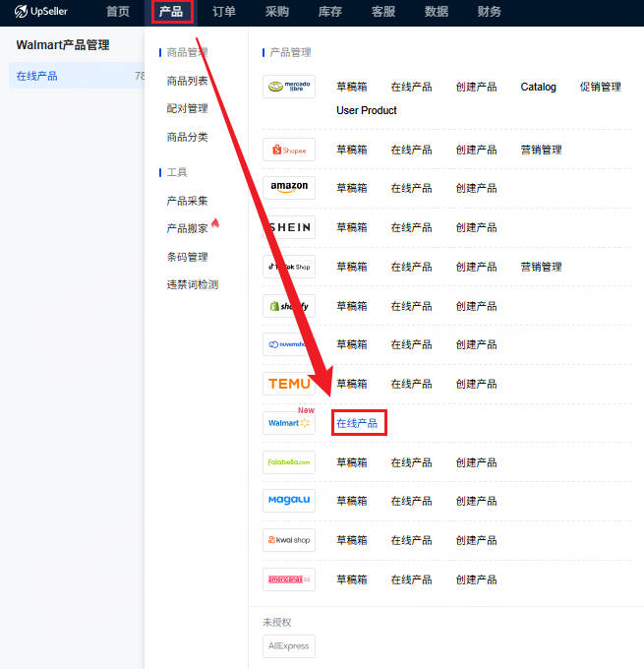Click the pink logo in the last platform row

click(289, 579)
